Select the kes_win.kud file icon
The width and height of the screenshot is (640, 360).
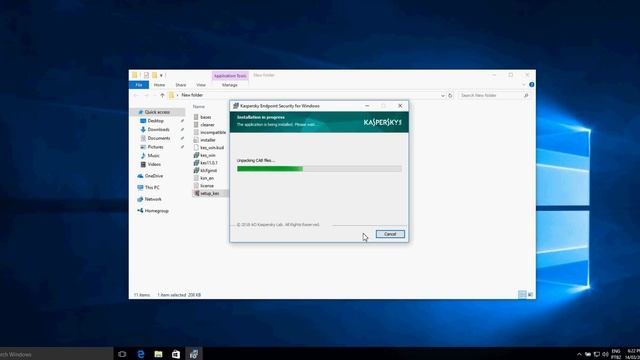[196, 147]
